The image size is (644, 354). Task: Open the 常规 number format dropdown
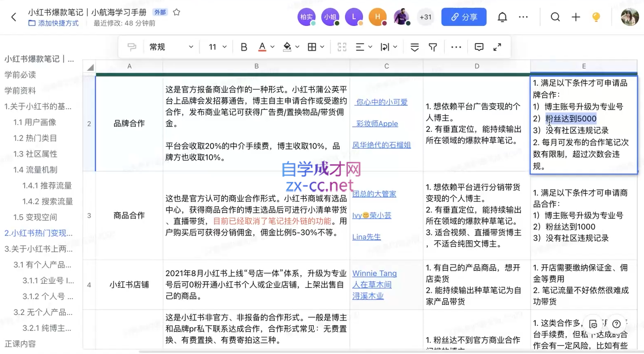coord(171,47)
